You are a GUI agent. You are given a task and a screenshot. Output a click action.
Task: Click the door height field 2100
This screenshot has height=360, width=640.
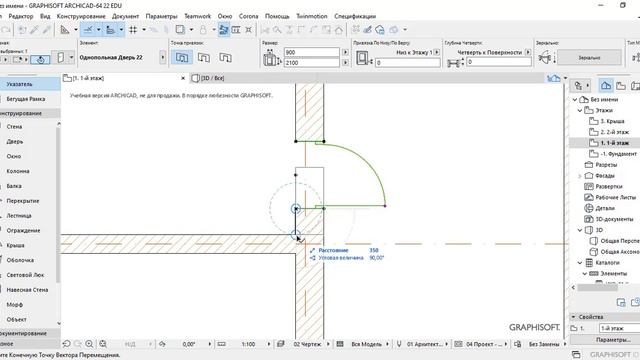click(x=311, y=62)
